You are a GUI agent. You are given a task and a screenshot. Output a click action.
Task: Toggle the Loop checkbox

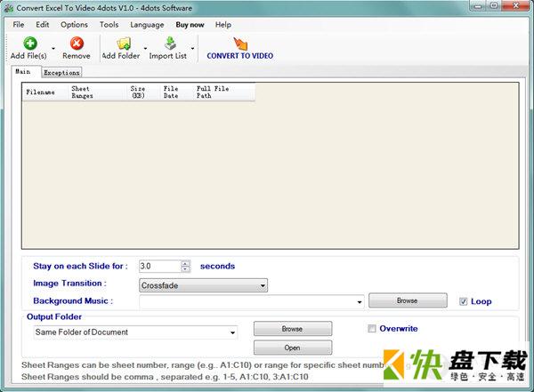click(x=463, y=301)
